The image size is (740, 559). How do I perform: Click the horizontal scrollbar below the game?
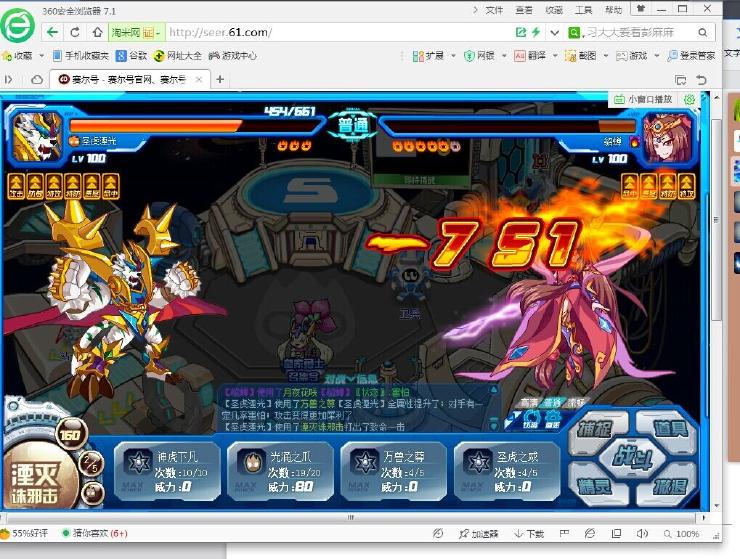[x=350, y=517]
